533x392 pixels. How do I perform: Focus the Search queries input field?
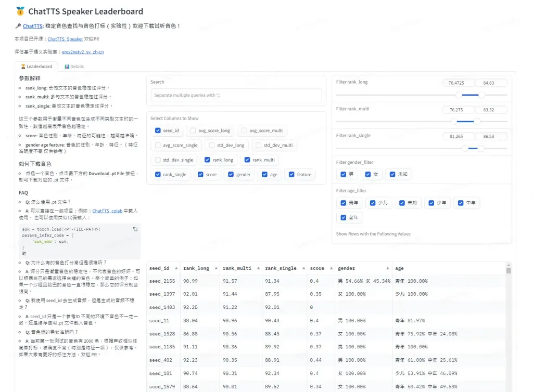236,95
